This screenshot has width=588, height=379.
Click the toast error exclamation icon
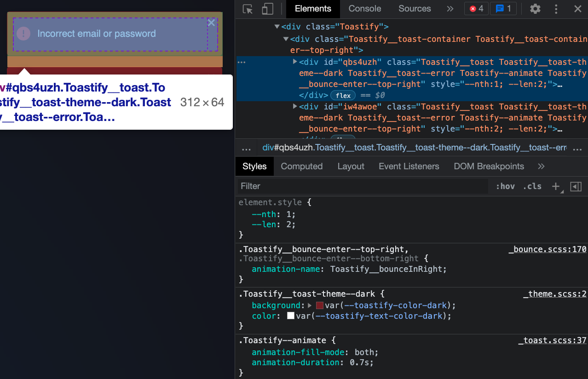coord(23,34)
